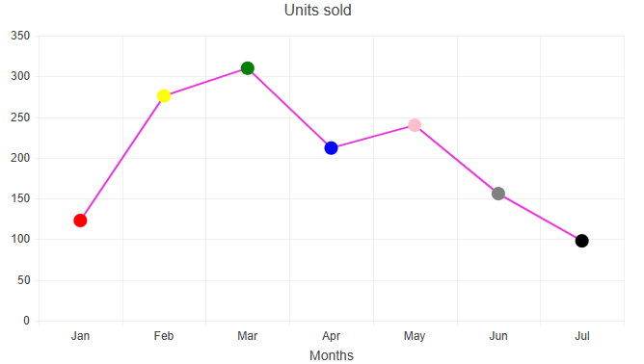The width and height of the screenshot is (644, 364).
Task: Select the pink May data point
Action: (415, 125)
